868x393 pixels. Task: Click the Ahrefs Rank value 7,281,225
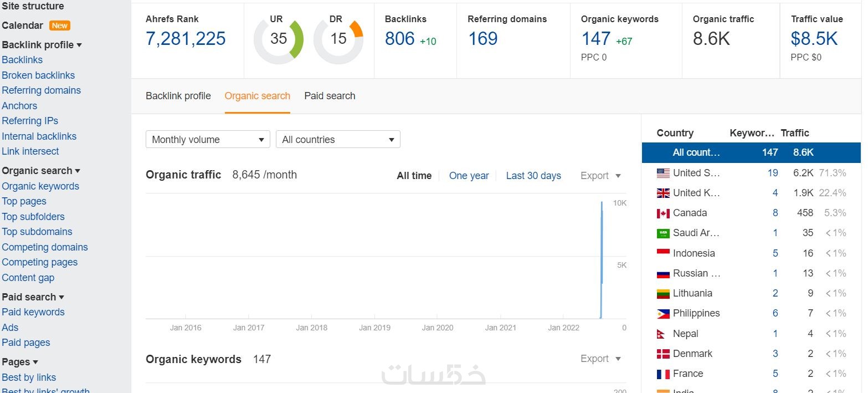pos(186,39)
